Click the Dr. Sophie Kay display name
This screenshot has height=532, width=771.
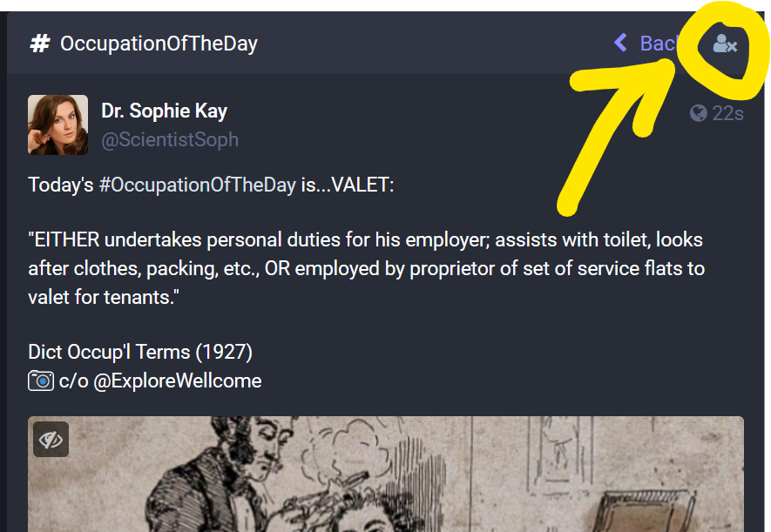pyautogui.click(x=164, y=111)
